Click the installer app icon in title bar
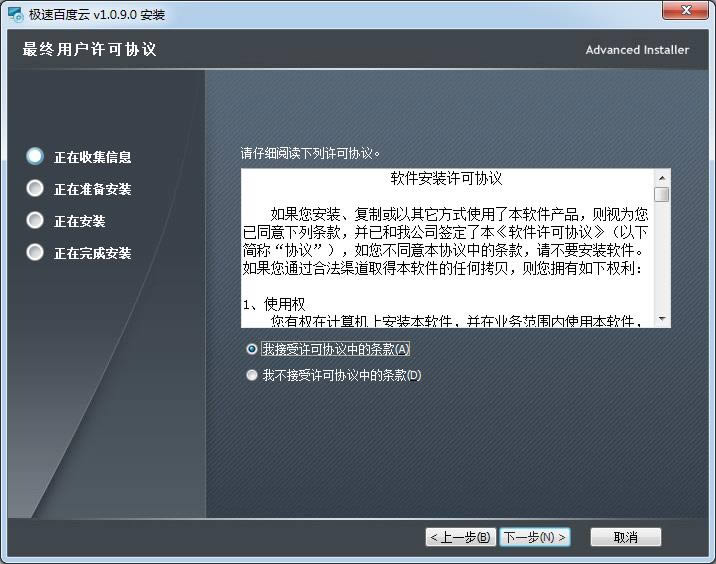Viewport: 716px width, 564px height. point(15,14)
